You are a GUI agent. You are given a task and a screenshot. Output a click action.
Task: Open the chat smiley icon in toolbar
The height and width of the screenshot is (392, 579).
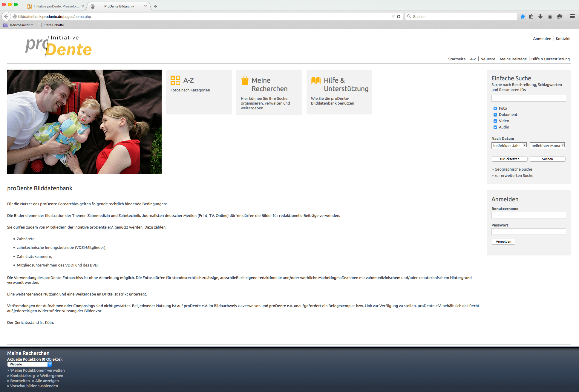pyautogui.click(x=560, y=16)
